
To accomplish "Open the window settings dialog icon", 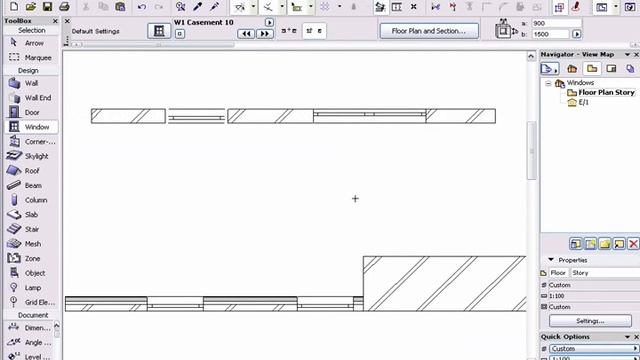I will [159, 31].
